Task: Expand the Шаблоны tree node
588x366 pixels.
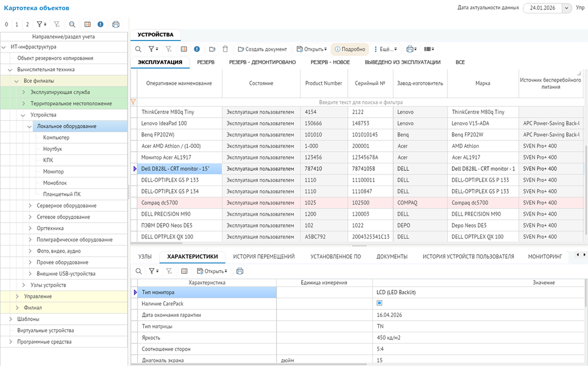Action: (x=10, y=319)
